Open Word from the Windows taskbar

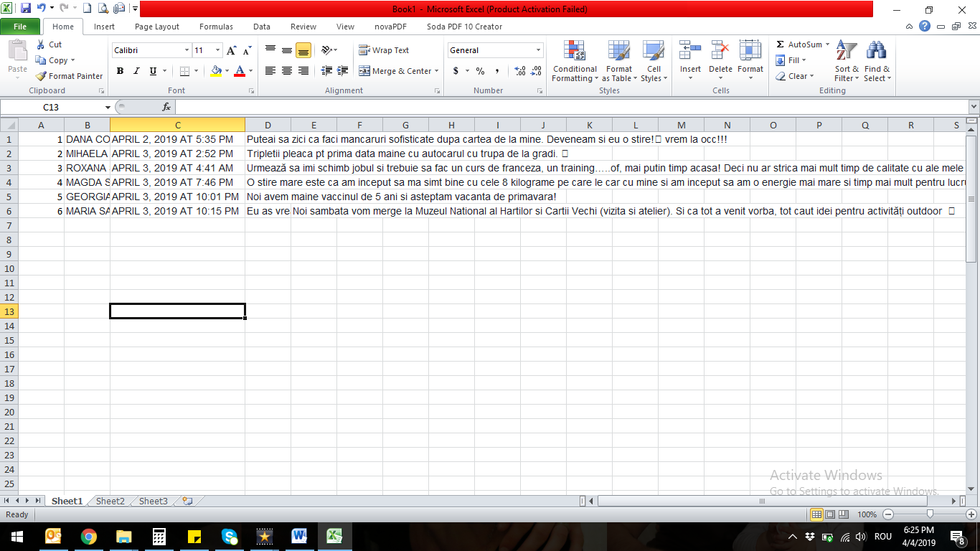pos(299,536)
